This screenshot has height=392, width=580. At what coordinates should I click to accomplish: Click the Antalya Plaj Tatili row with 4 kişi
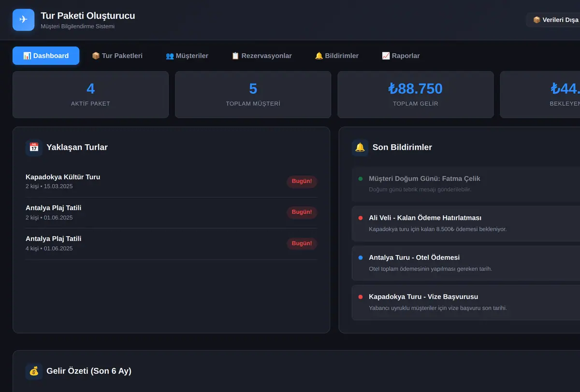[171, 244]
